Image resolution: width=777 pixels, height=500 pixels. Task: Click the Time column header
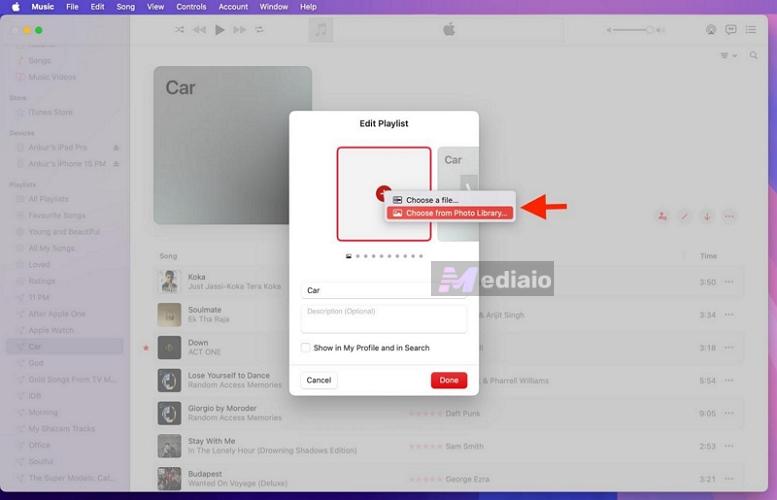[708, 256]
